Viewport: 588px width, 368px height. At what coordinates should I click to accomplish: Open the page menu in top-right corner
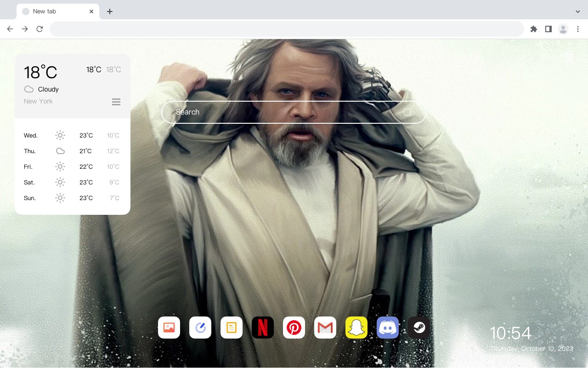click(x=569, y=57)
